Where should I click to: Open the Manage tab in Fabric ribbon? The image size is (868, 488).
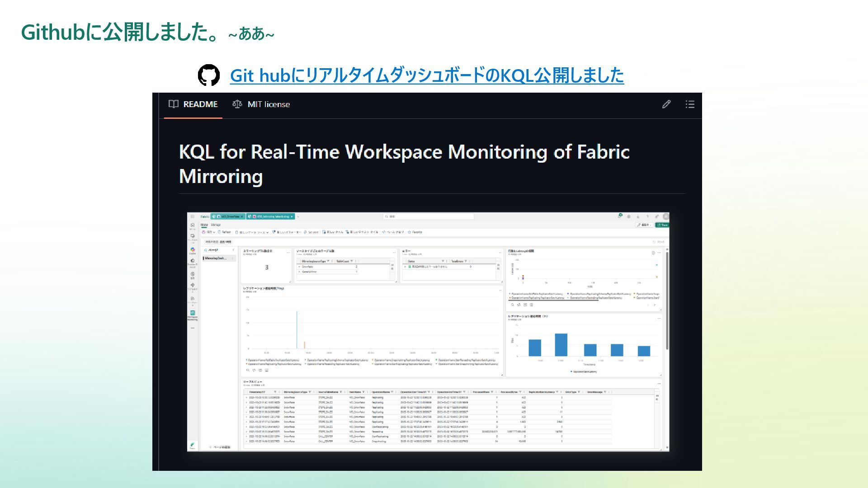click(x=216, y=225)
